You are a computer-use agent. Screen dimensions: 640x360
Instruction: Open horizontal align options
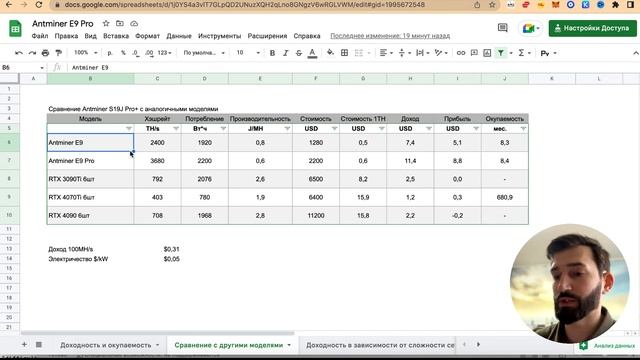pos(386,53)
